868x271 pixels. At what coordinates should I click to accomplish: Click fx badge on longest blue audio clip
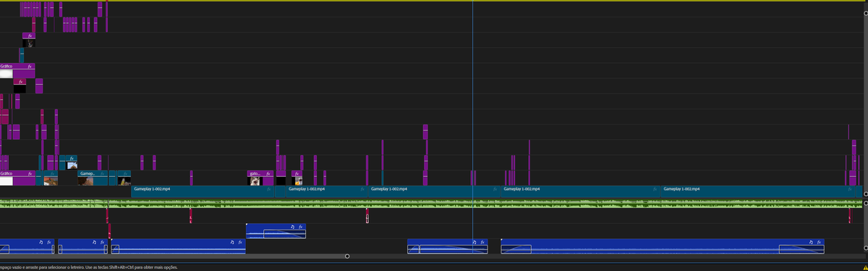coord(819,242)
